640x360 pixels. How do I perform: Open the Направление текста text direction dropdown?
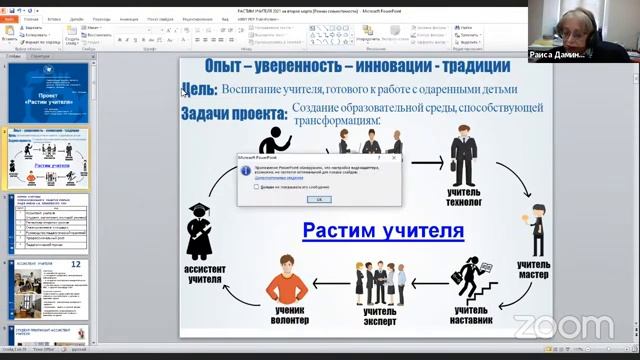coord(271,28)
